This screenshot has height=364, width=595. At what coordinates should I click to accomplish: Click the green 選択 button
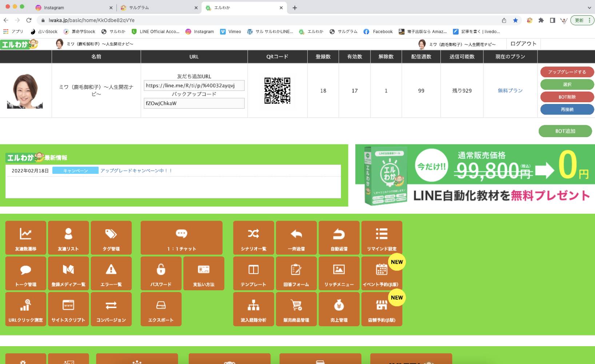567,84
